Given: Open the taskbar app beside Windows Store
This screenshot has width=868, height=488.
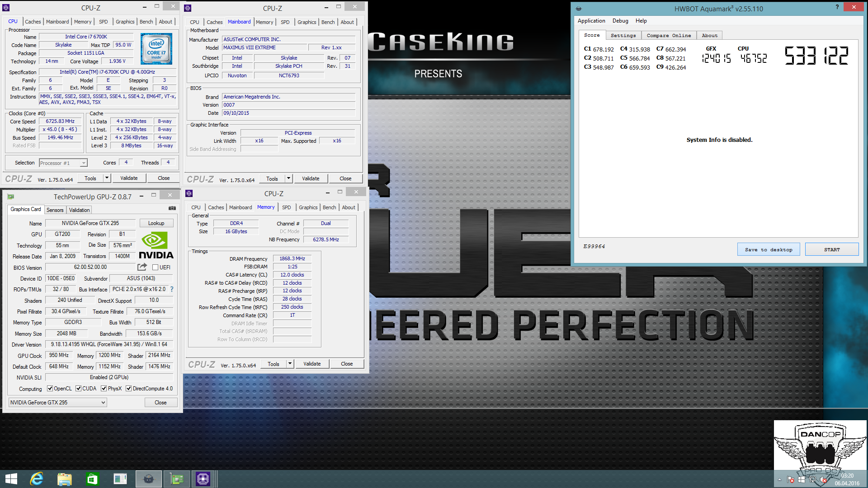Looking at the screenshot, I should (x=120, y=479).
